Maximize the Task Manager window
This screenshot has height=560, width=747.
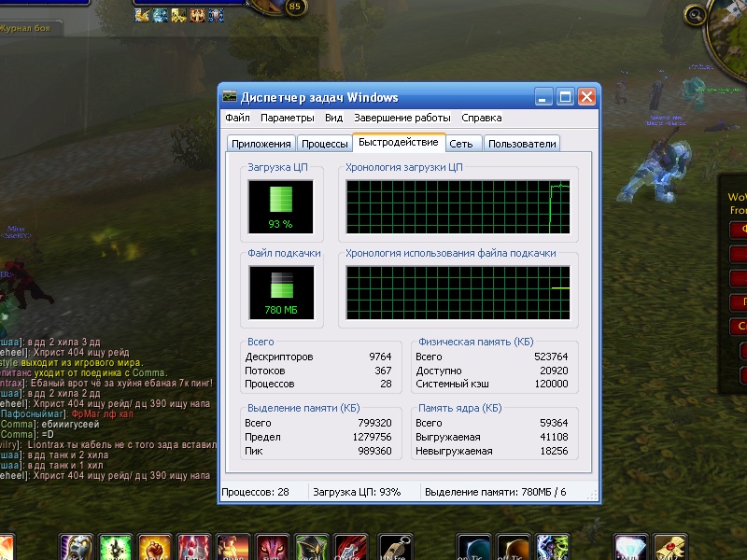(565, 97)
